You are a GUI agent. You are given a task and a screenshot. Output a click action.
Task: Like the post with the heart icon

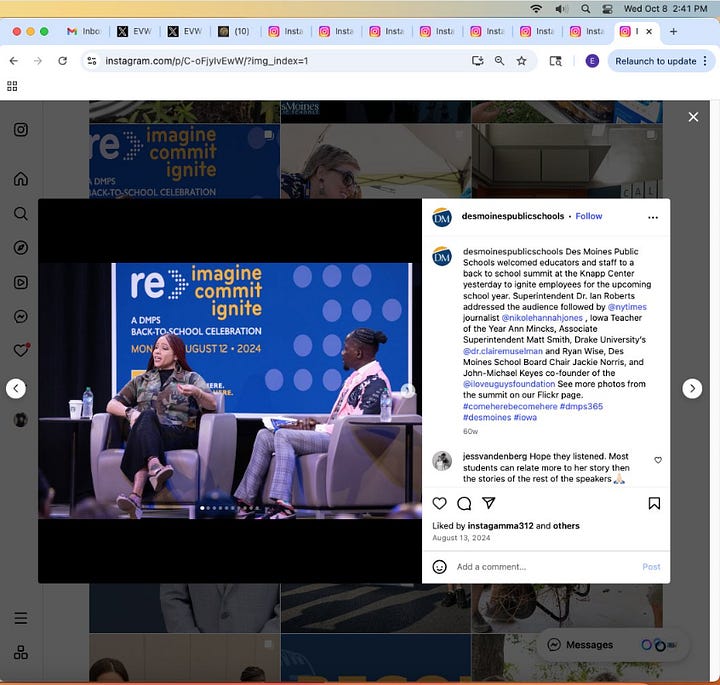pyautogui.click(x=439, y=503)
